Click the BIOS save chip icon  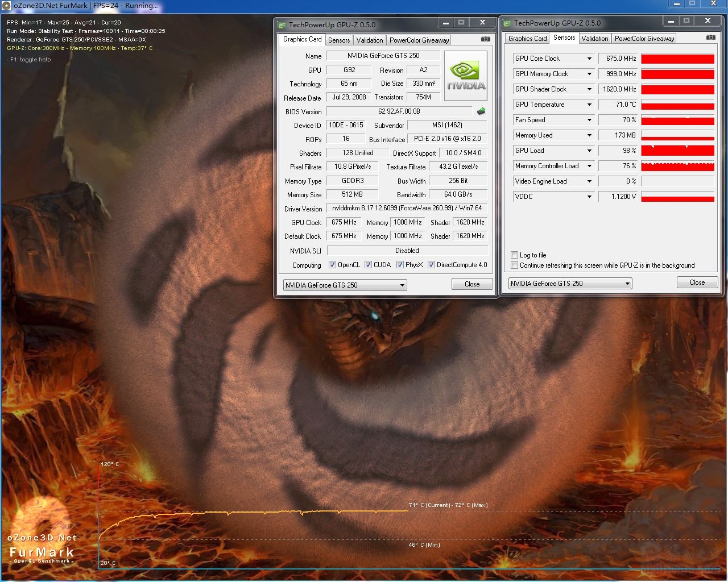pyautogui.click(x=481, y=111)
